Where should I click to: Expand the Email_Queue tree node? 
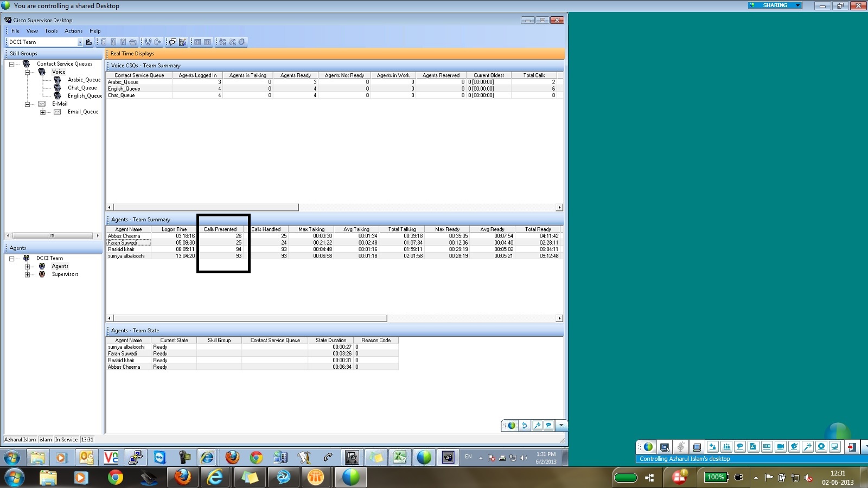coord(43,112)
